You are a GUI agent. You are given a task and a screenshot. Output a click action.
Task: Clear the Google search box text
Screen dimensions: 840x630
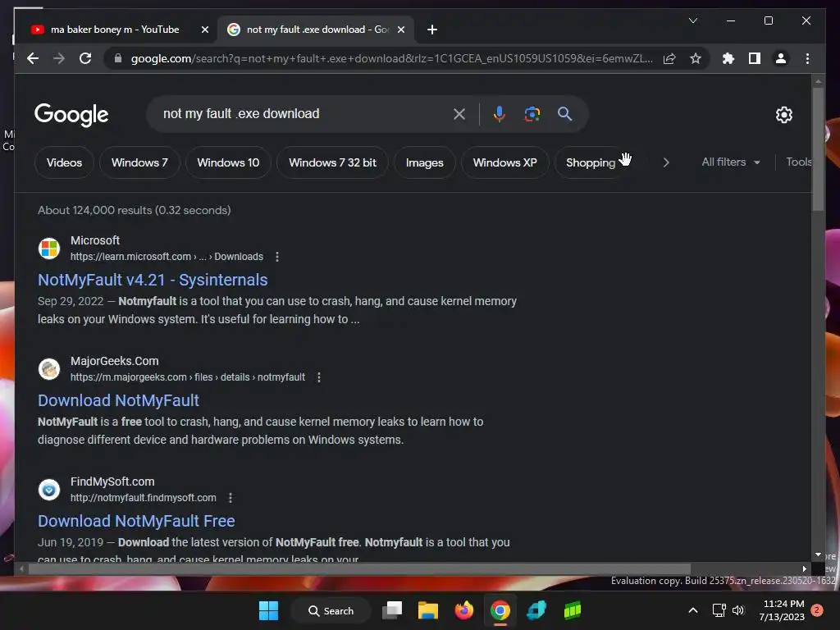(459, 114)
